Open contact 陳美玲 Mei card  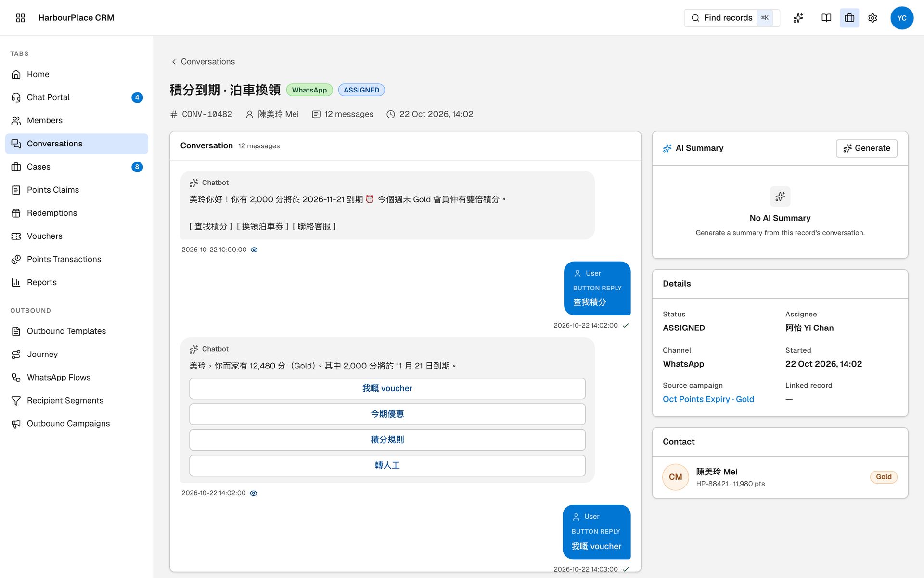coord(780,477)
